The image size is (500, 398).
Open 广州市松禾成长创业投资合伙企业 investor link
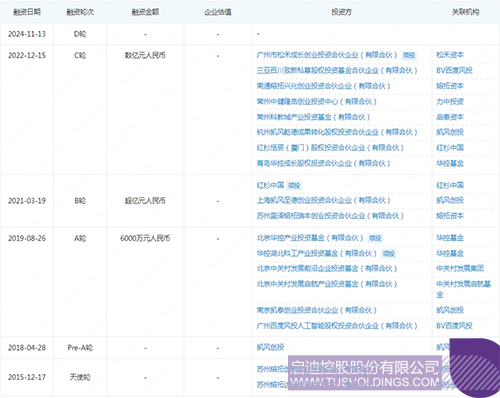[327, 55]
